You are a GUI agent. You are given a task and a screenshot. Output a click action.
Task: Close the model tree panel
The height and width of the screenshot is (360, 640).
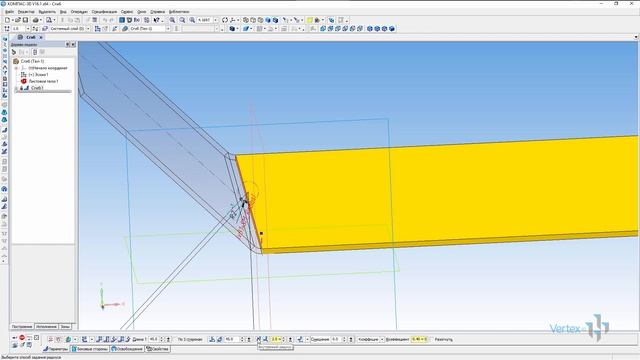coord(73,44)
